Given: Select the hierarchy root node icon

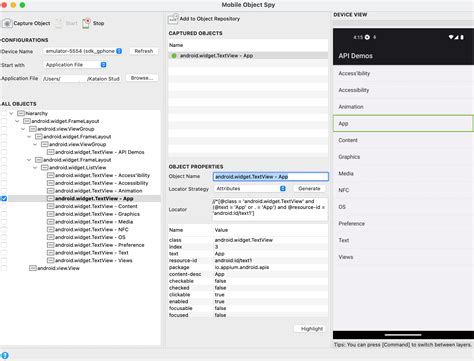Looking at the screenshot, I should [x=21, y=113].
